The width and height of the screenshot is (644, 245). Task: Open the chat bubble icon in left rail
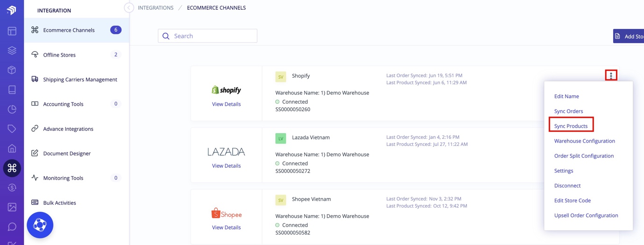coord(12,227)
